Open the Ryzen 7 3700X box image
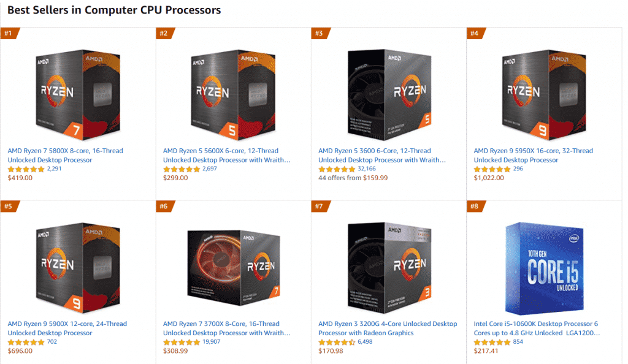This screenshot has width=628, height=364. click(234, 268)
